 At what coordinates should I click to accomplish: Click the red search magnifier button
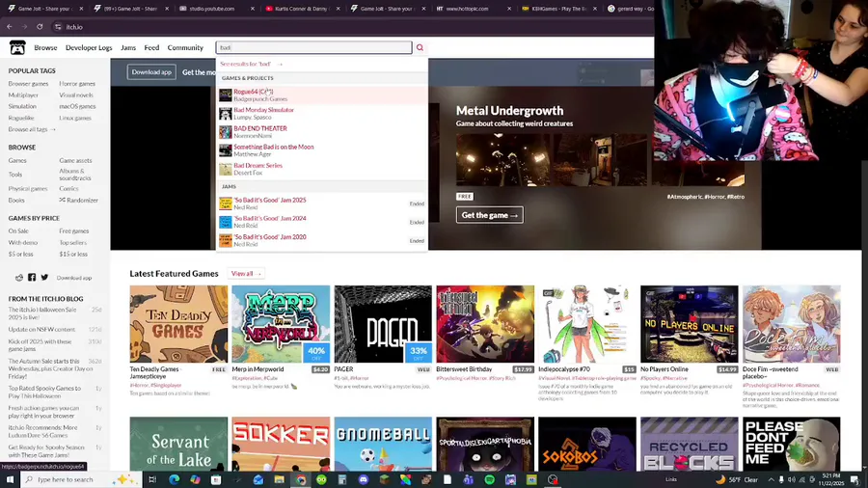pyautogui.click(x=420, y=47)
